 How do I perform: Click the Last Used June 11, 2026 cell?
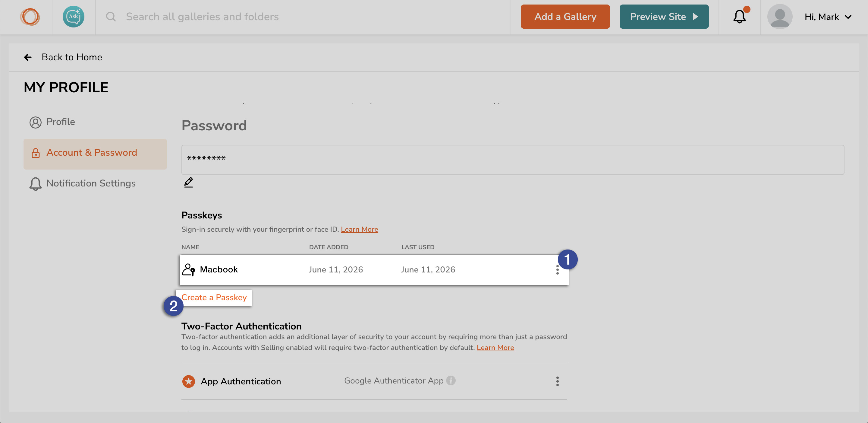coord(428,269)
